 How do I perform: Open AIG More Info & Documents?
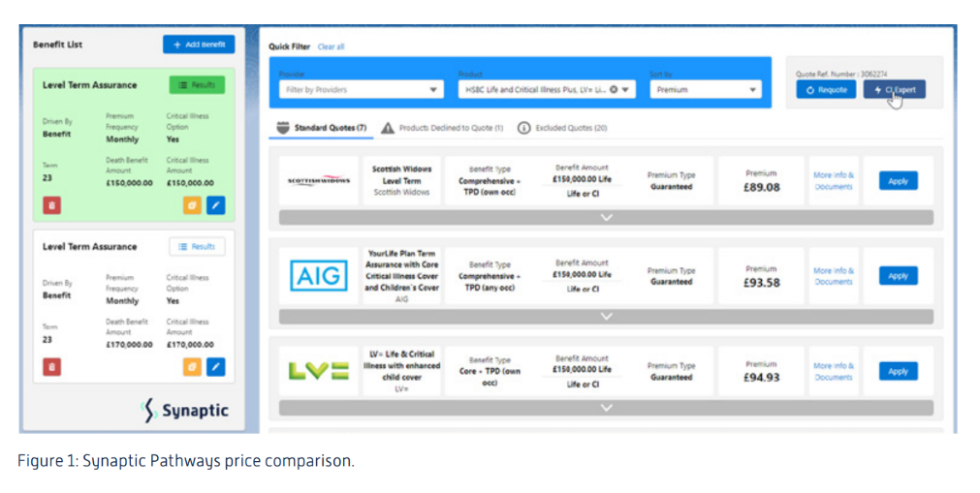[x=834, y=276]
